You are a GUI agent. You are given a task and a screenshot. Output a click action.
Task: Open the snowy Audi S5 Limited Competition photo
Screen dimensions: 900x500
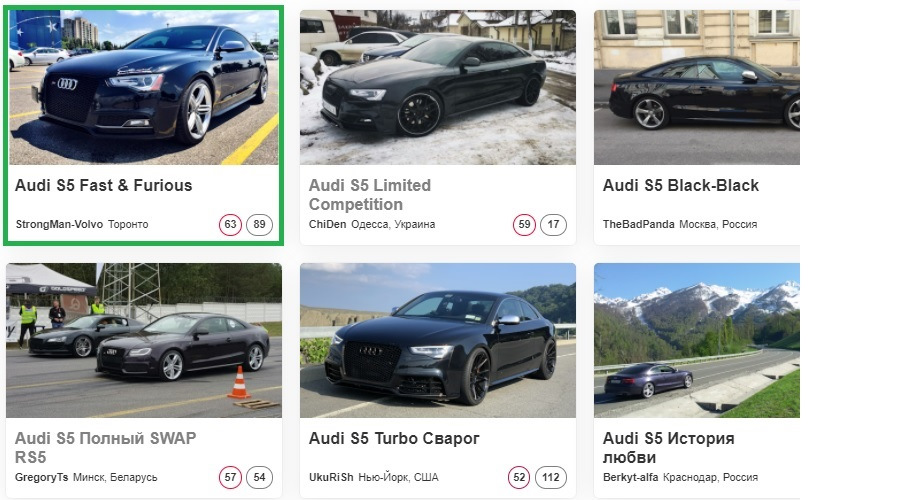tap(437, 88)
